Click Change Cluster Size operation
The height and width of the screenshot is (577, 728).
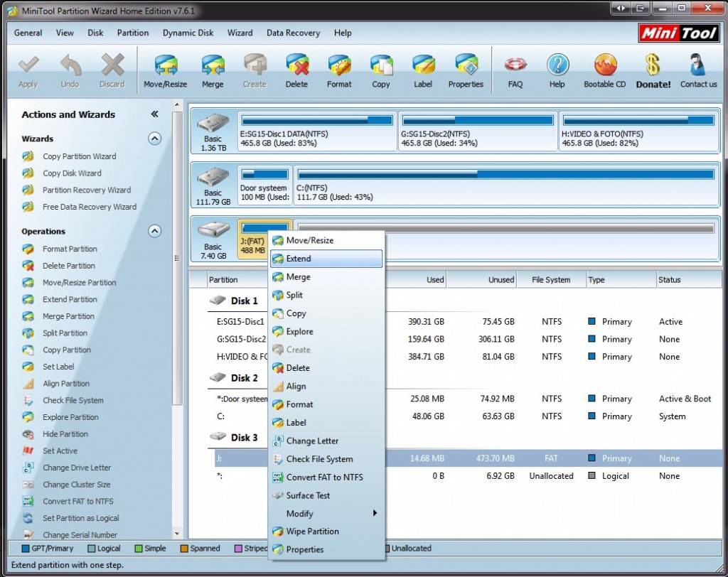point(76,485)
